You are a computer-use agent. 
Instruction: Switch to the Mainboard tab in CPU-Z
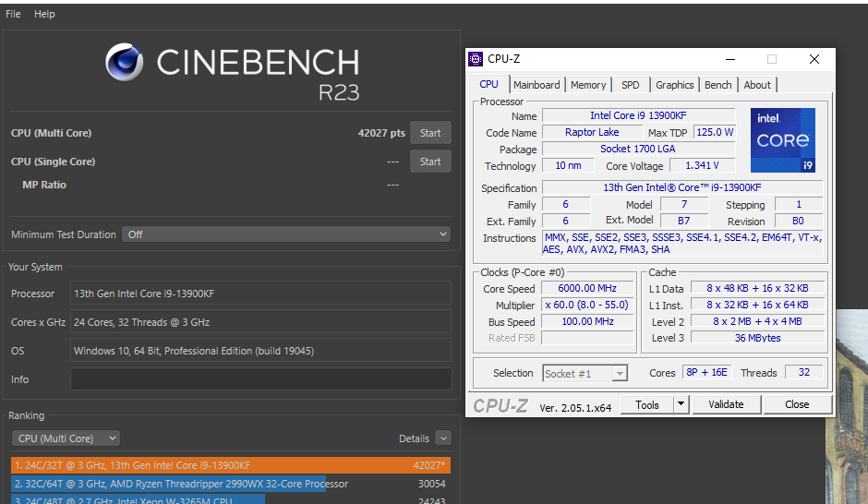(536, 85)
